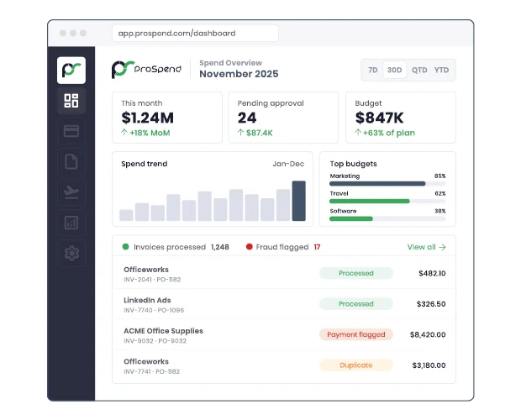Click the Travel 62% value
This screenshot has height=420, width=521.
click(440, 193)
